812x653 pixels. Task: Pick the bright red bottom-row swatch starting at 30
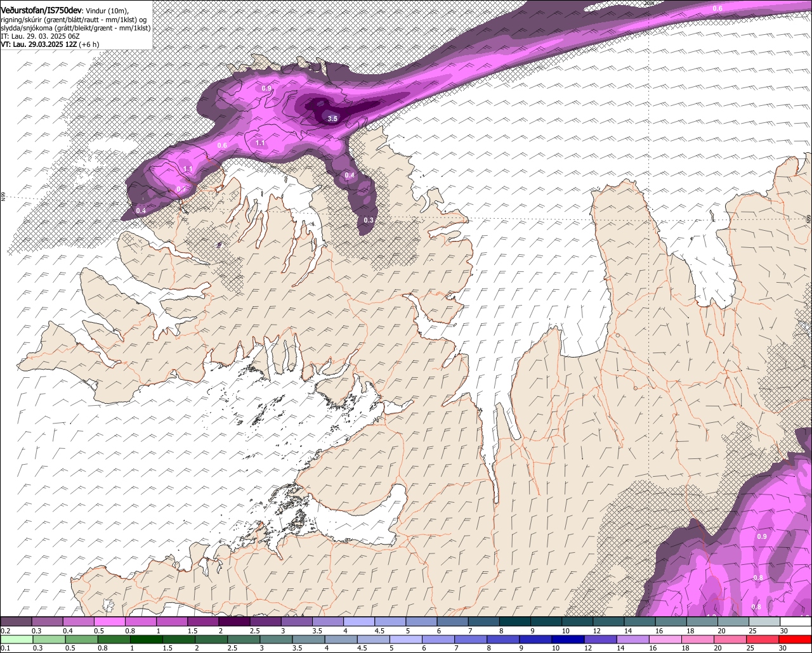796,640
